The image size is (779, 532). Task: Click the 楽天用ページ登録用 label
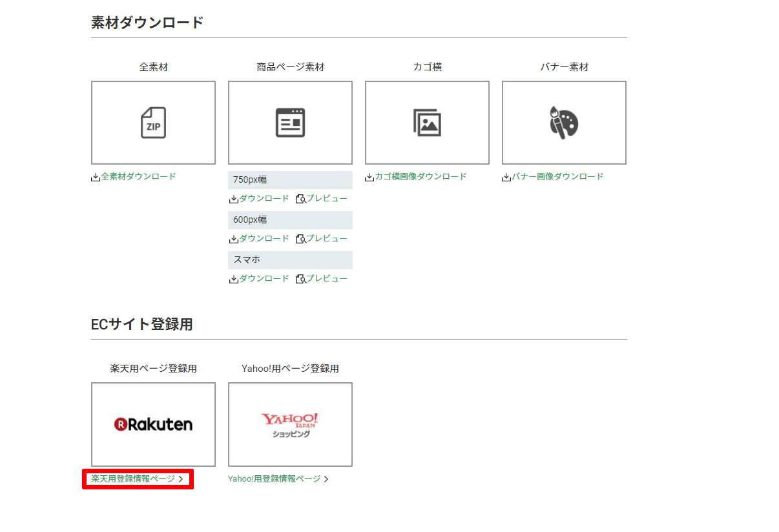[153, 369]
